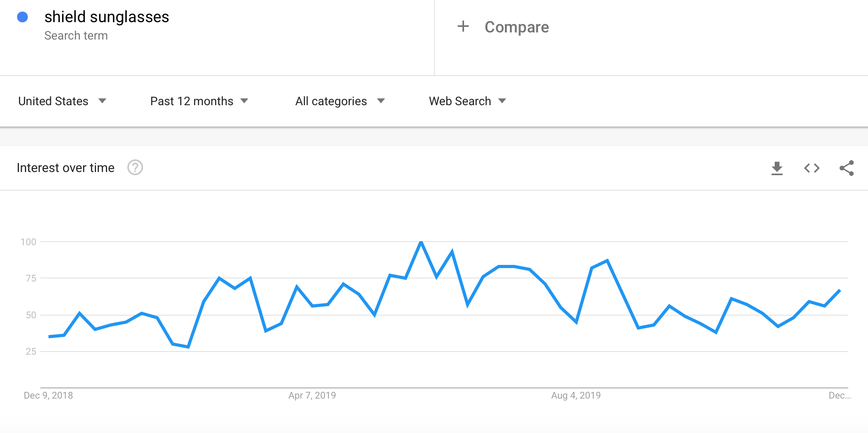Share the interest over time chart

pyautogui.click(x=847, y=168)
